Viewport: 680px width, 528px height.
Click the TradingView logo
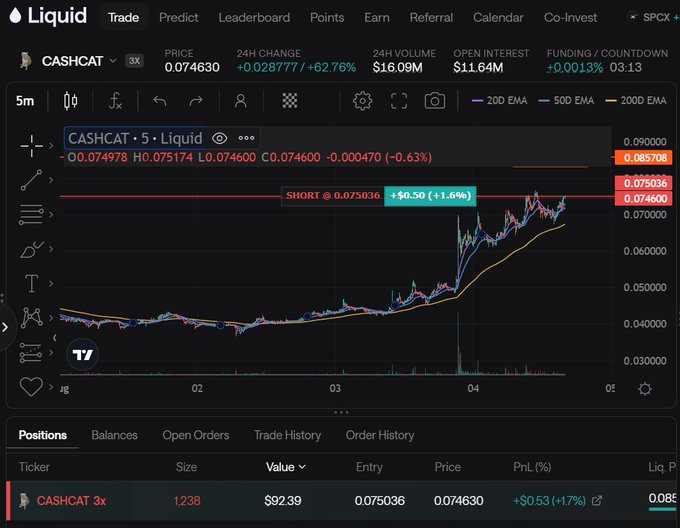[x=82, y=355]
